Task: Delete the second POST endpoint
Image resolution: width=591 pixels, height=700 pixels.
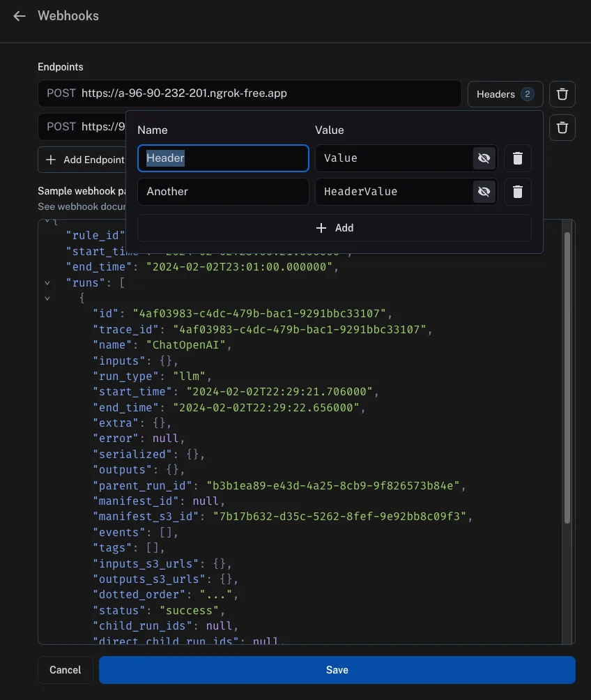Action: click(562, 128)
